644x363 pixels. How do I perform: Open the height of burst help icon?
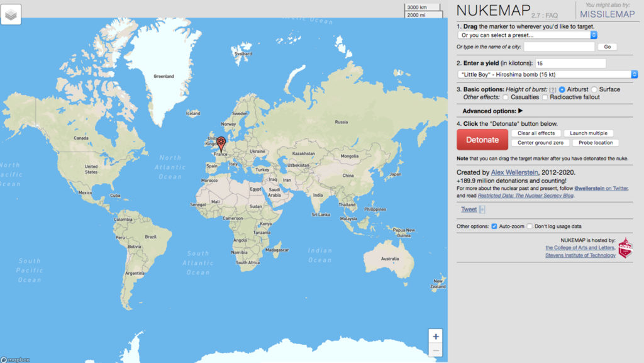click(552, 89)
